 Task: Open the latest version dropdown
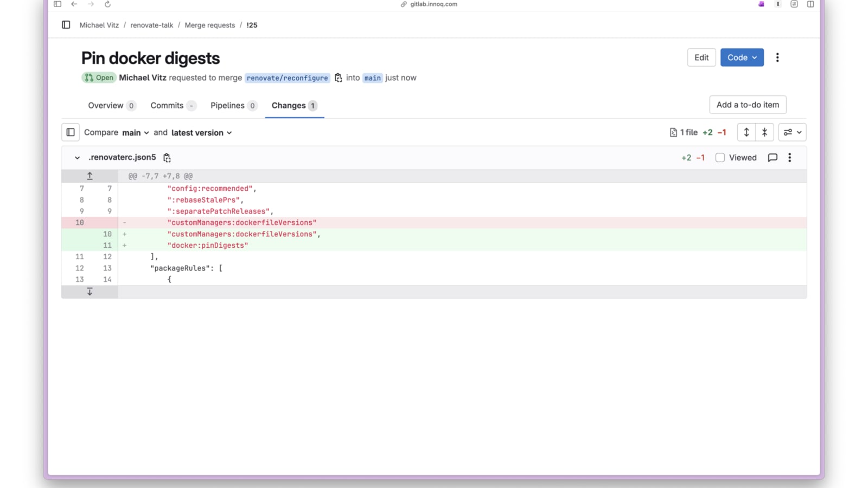coord(202,133)
